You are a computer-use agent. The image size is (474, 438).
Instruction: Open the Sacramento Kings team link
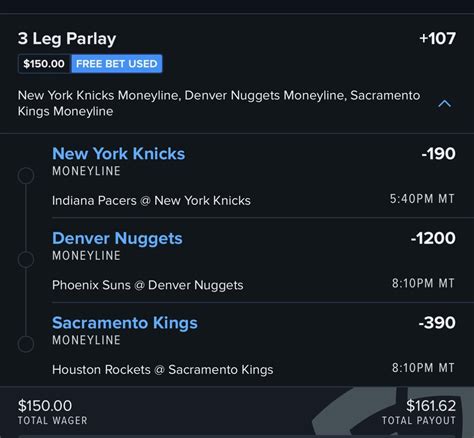125,323
